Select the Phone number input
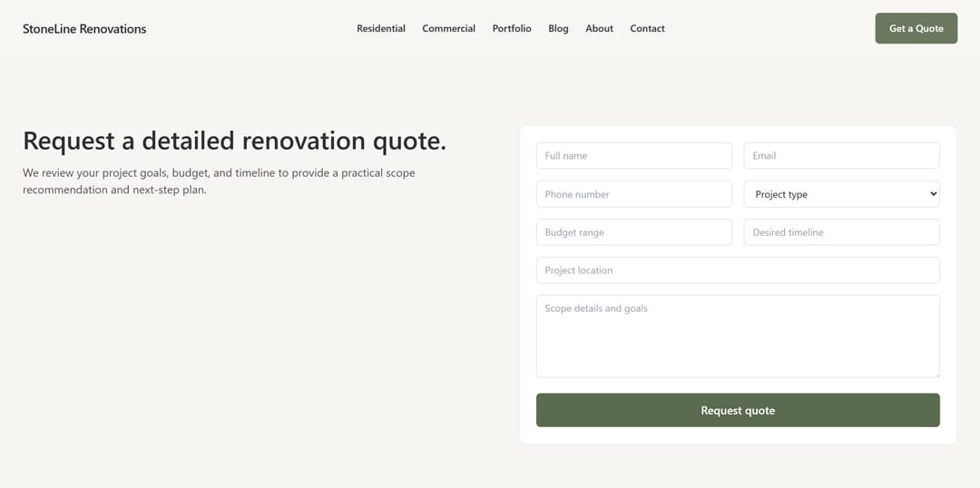The image size is (980, 488). pos(633,194)
